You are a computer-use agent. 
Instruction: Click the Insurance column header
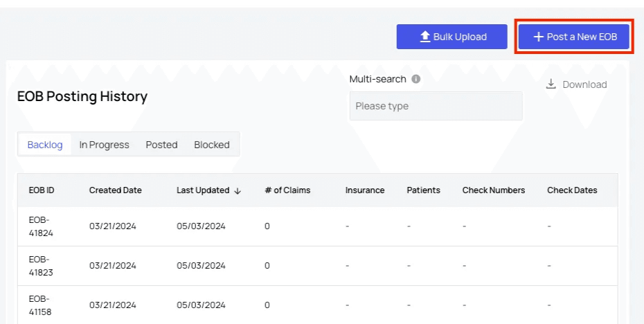[365, 190]
